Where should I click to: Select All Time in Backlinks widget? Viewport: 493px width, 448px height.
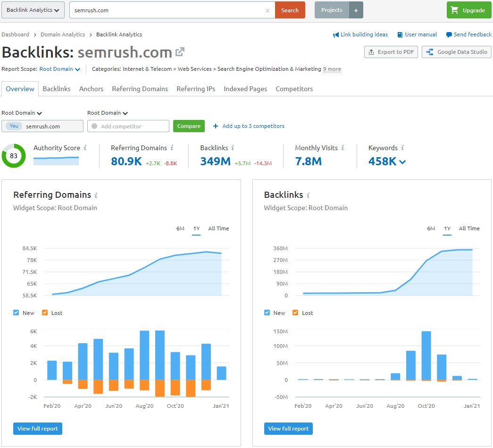[469, 228]
